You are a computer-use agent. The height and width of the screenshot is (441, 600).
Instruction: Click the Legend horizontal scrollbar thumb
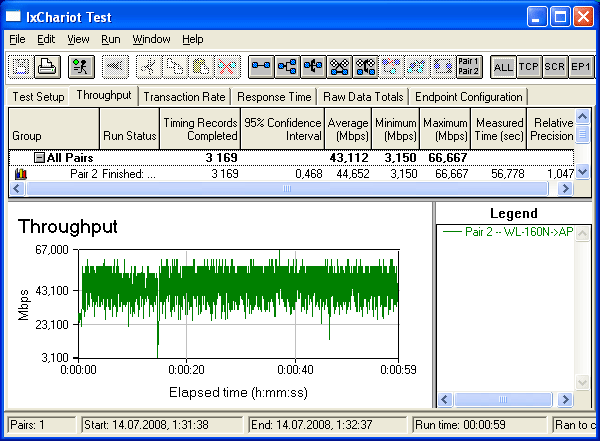click(x=503, y=400)
